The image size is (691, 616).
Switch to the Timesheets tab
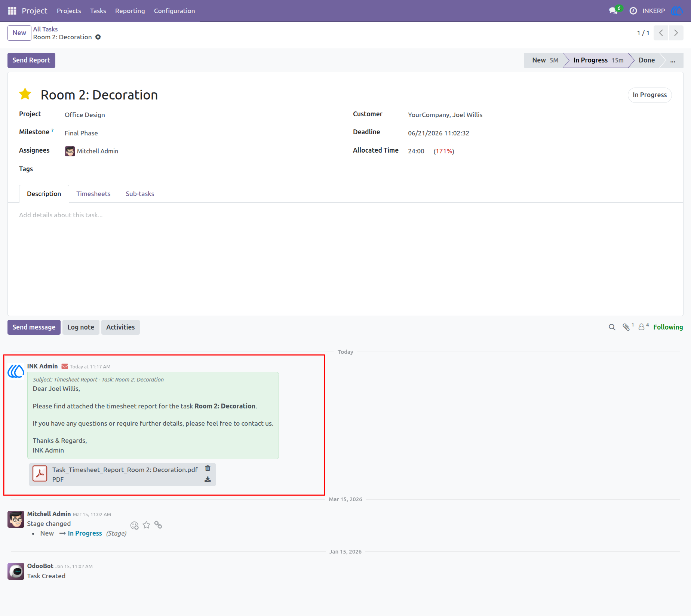pyautogui.click(x=93, y=194)
